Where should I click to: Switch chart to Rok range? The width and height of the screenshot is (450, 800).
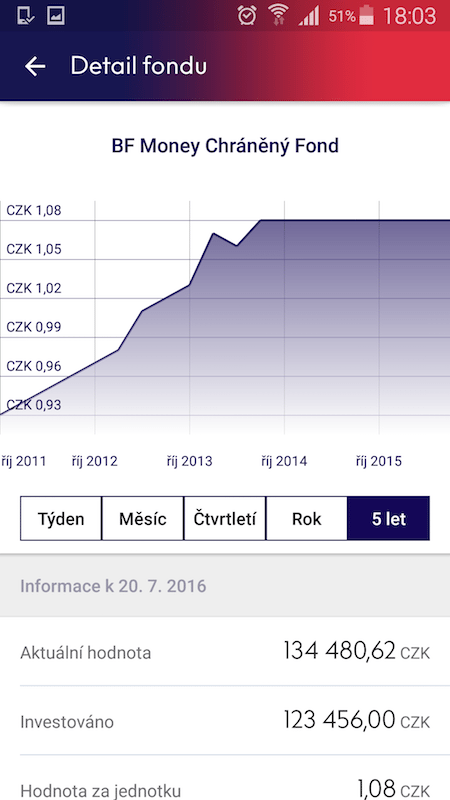tap(307, 518)
